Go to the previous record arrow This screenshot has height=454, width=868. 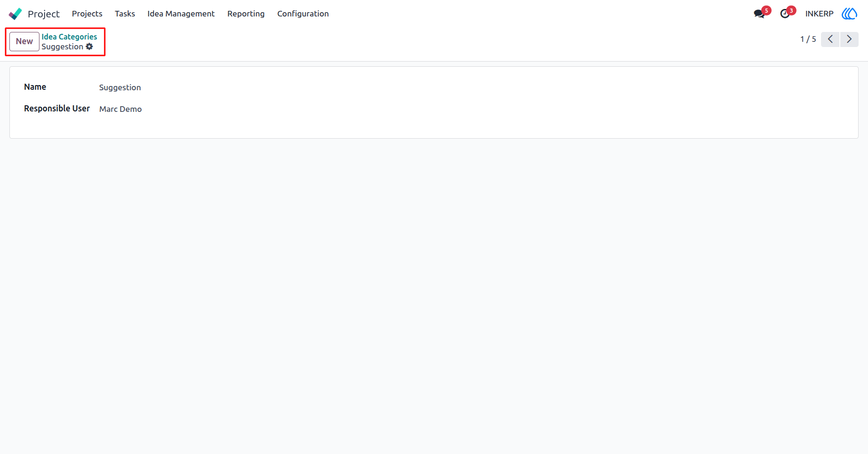(830, 39)
